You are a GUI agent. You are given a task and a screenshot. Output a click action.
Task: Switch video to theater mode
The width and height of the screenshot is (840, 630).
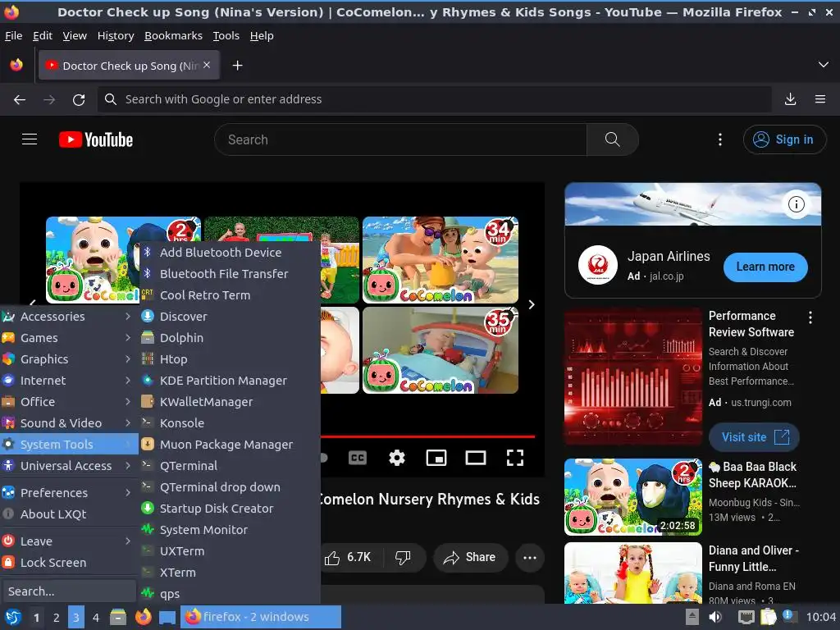[476, 458]
